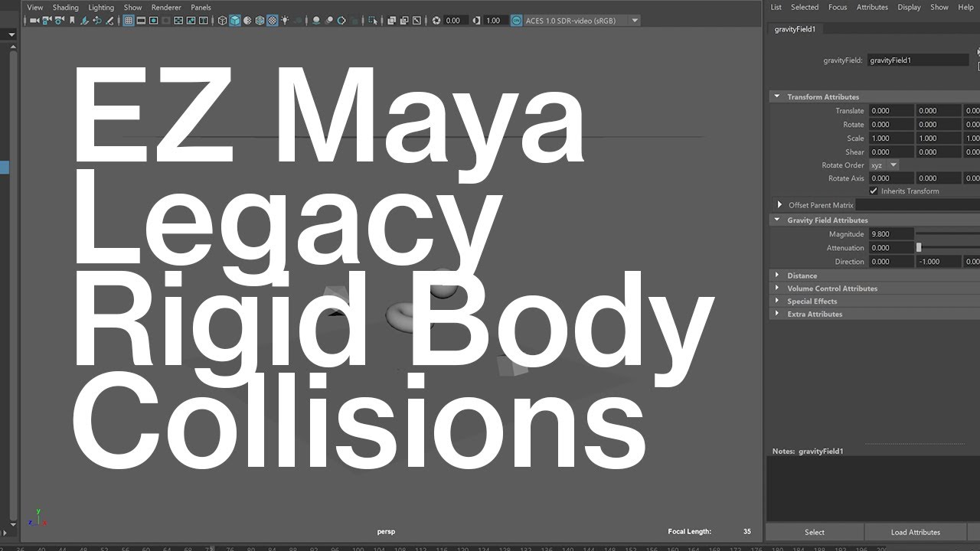The width and height of the screenshot is (980, 551).
Task: Expand the Special Effects section
Action: 777,302
